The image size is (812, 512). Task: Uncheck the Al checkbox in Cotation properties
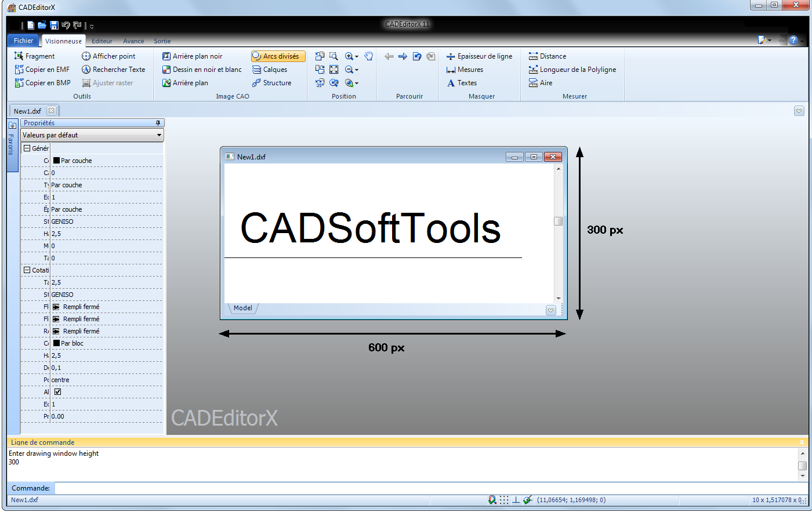point(56,391)
